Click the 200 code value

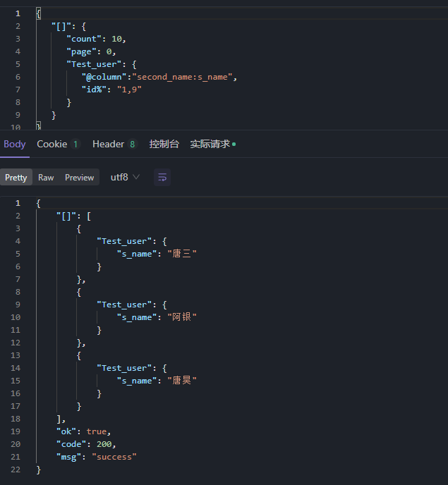(104, 444)
